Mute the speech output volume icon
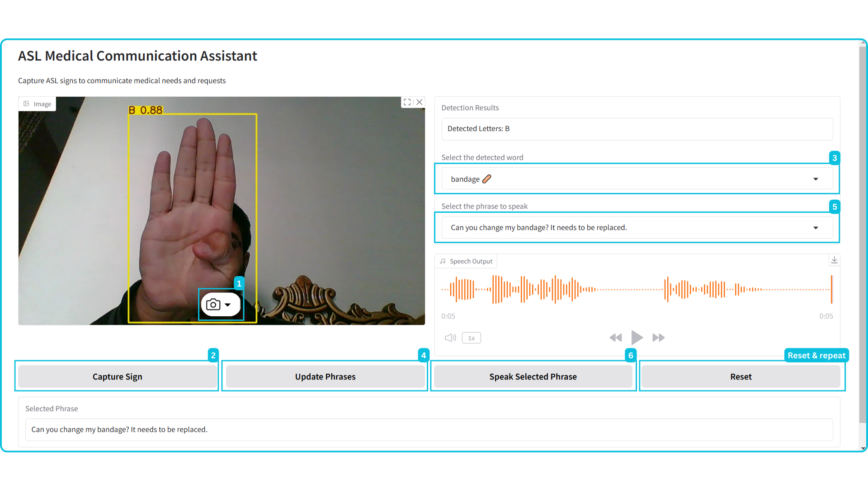 tap(450, 338)
